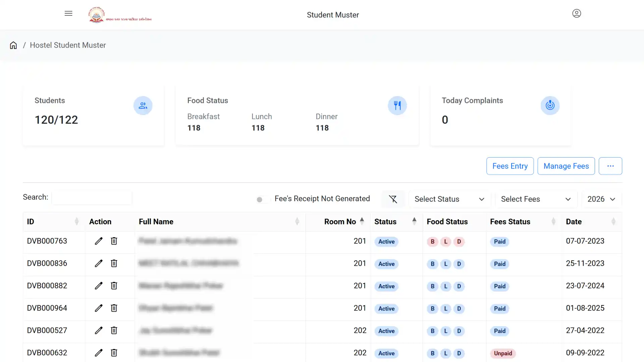The image size is (644, 362).
Task: Open the Select Fees dropdown
Action: [x=536, y=199]
